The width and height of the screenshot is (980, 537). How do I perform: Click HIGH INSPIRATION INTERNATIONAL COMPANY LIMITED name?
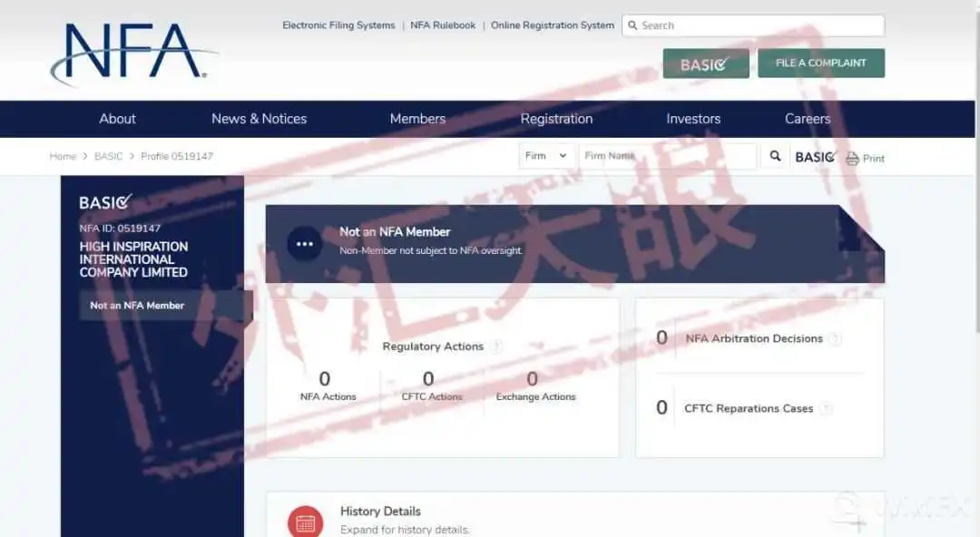click(x=133, y=259)
